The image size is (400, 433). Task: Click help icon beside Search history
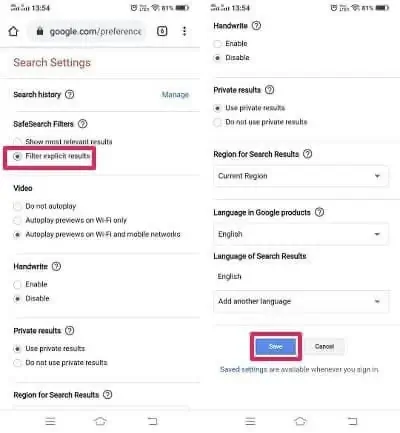(x=69, y=95)
